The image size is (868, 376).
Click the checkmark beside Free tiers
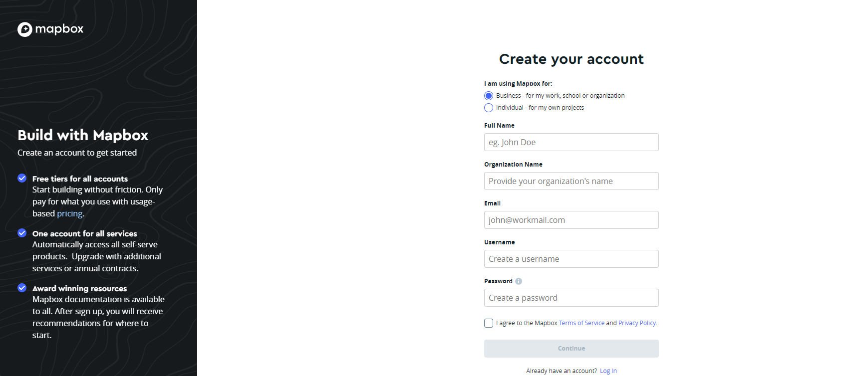[22, 178]
